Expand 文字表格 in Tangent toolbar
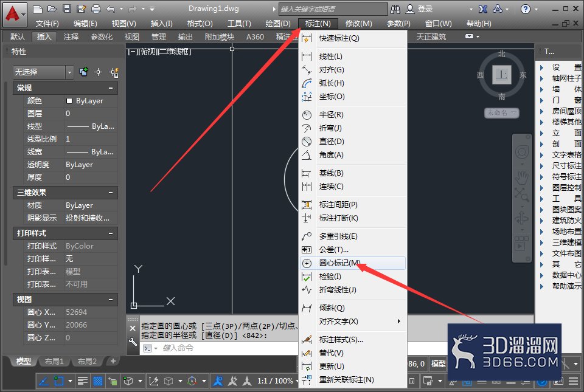Screen dimensions: 584x392 point(542,155)
